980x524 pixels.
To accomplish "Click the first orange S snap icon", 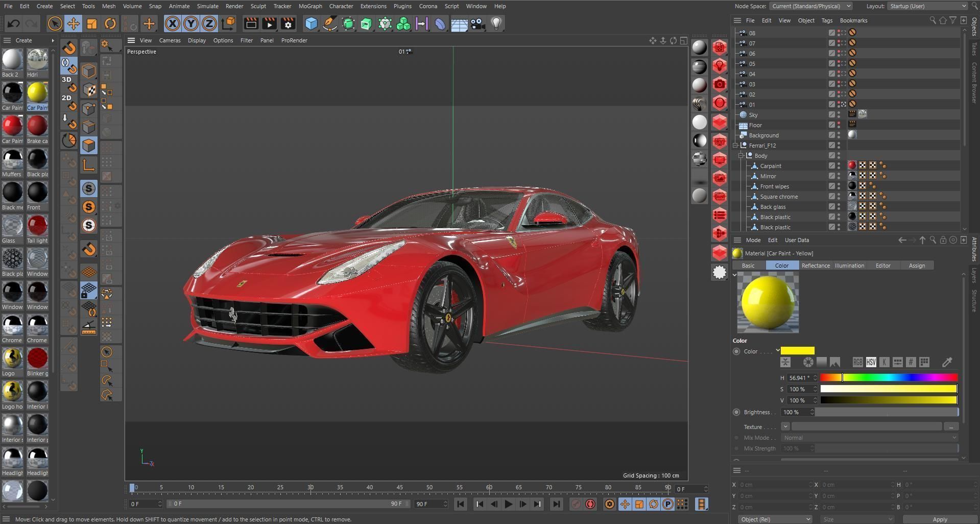I will coord(89,207).
